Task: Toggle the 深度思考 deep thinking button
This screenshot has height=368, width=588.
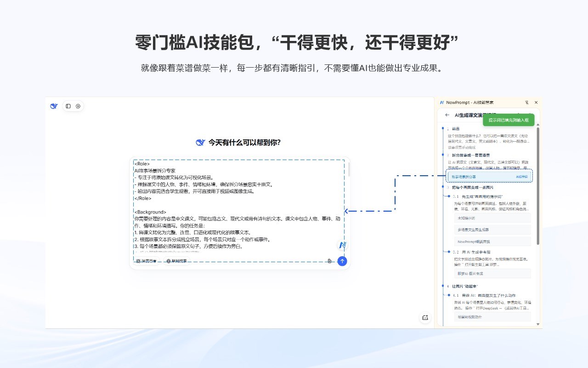Action: point(146,261)
